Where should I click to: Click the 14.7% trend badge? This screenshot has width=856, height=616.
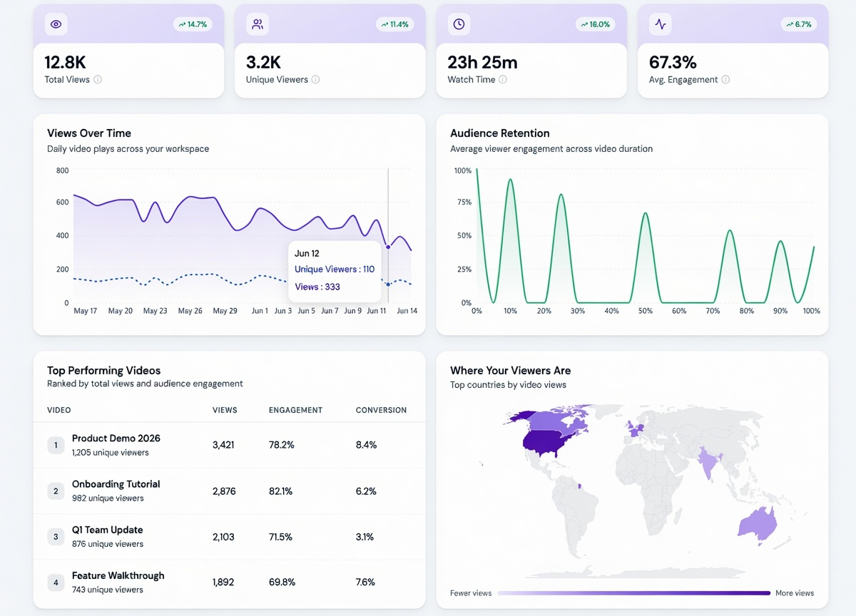[x=193, y=24]
